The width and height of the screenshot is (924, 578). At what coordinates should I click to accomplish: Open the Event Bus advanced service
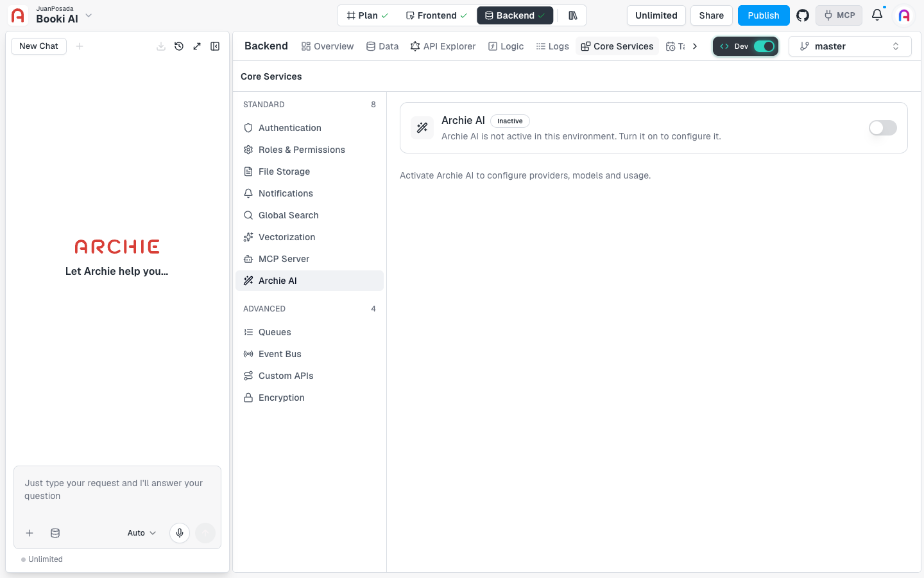309,354
